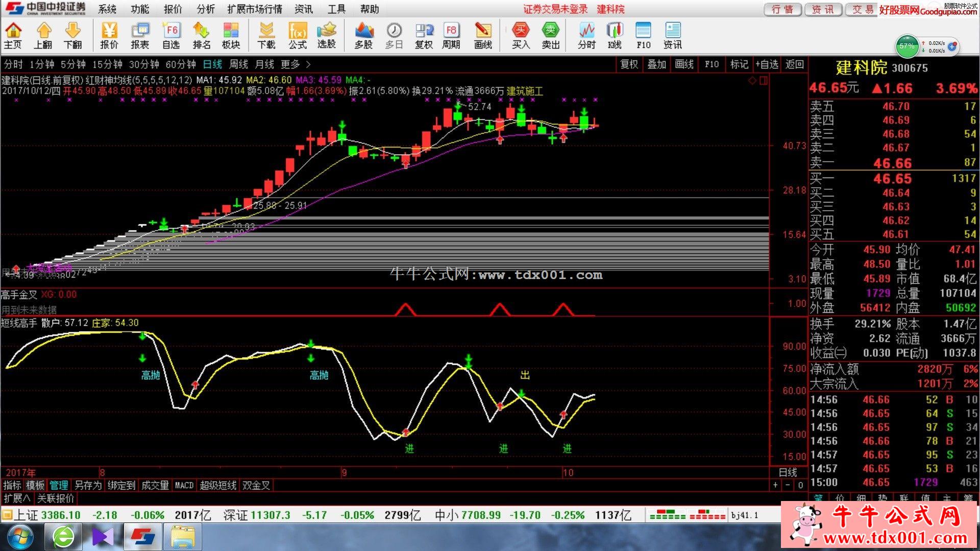
Task: Open the 自选 watchlist F6 icon
Action: point(171,36)
